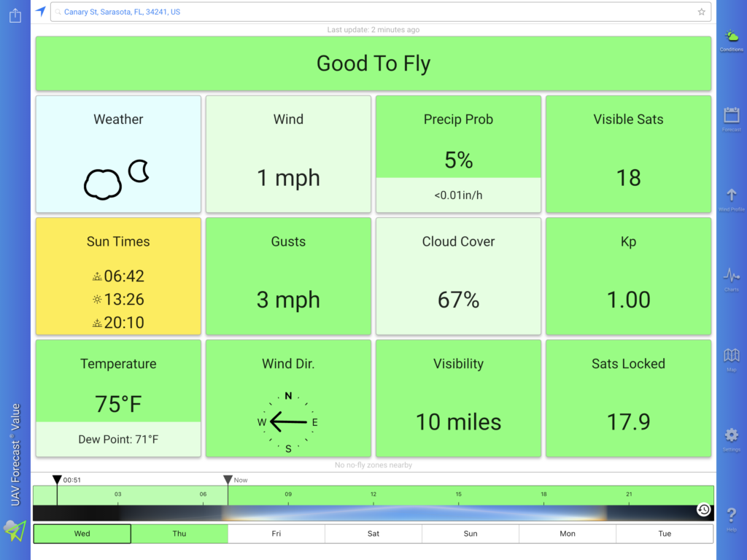Click the solar noon icon beside 13:26
Screen dimensions: 747x560
tap(97, 300)
